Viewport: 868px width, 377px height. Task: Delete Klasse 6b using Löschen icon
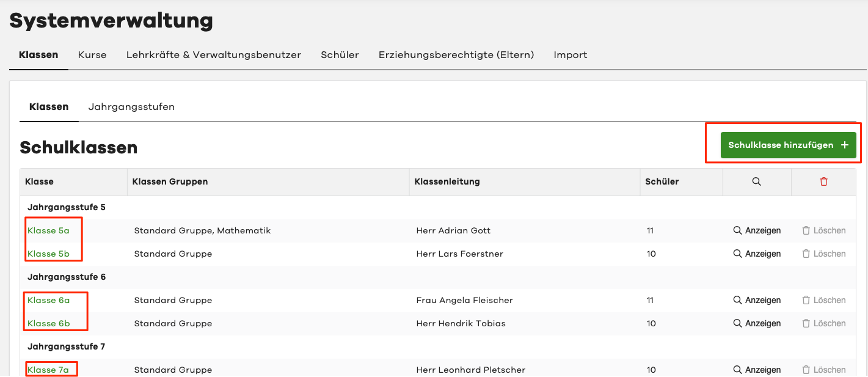point(806,323)
